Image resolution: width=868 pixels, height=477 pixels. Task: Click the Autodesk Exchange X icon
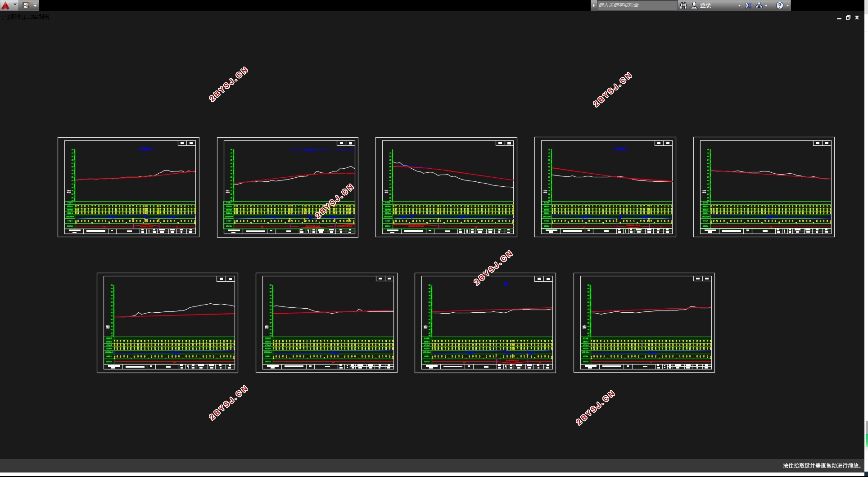coord(748,5)
